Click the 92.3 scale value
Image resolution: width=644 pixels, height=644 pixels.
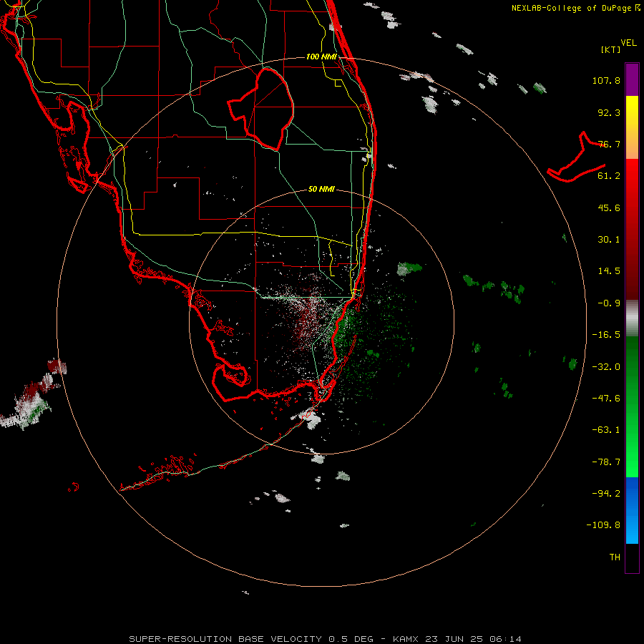pos(609,112)
